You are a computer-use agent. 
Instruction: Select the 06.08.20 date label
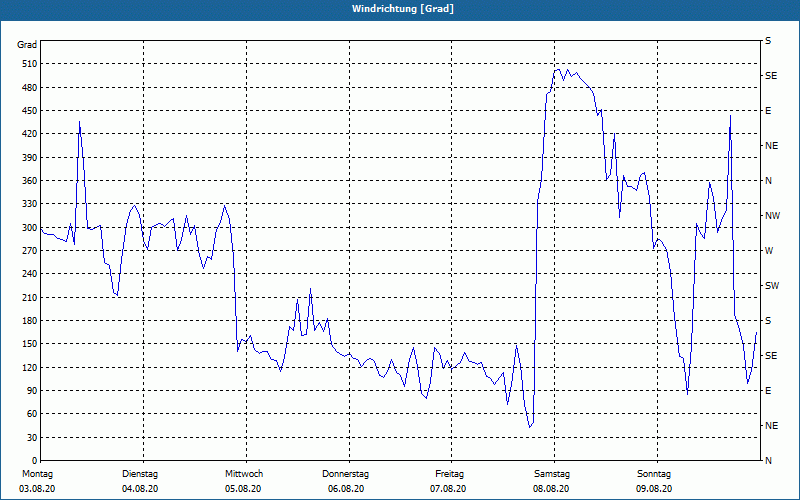tap(346, 489)
